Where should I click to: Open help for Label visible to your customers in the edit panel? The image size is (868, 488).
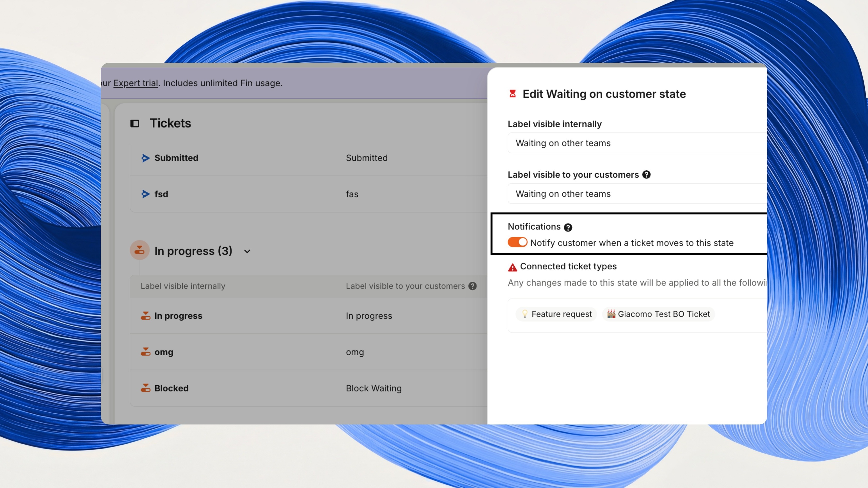(x=646, y=175)
